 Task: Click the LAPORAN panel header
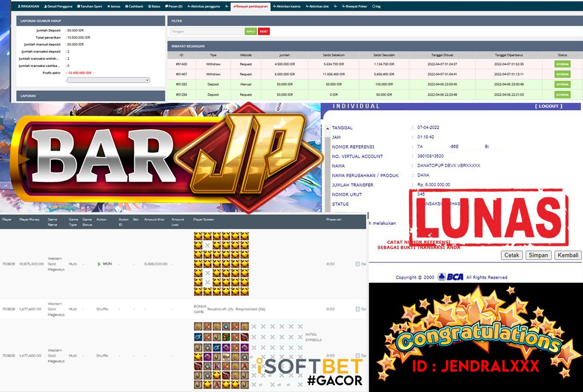pos(90,96)
